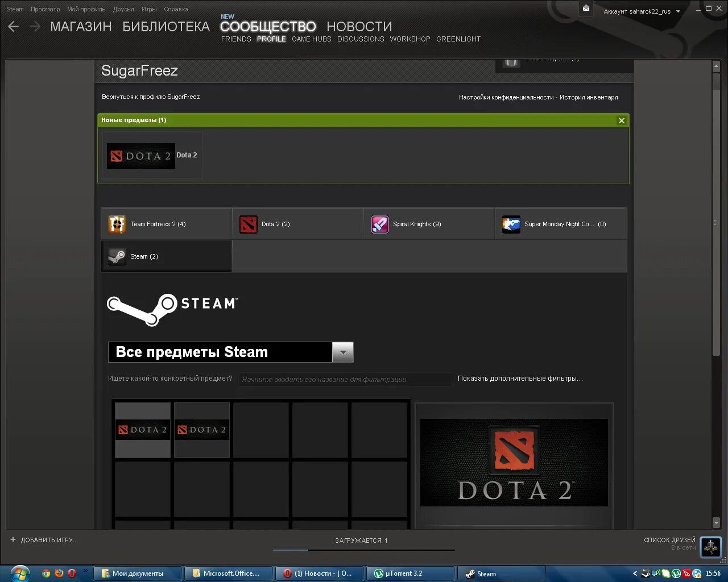
Task: Go back with the left arrow
Action: click(13, 26)
